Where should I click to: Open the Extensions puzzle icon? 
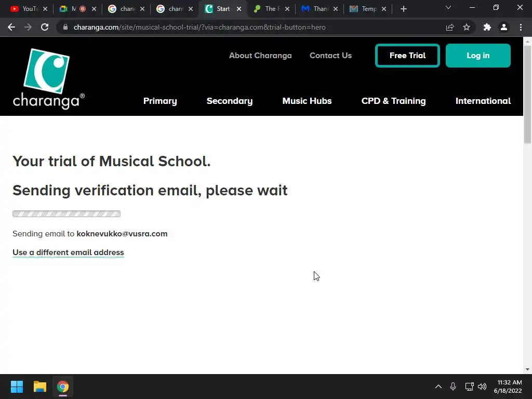(x=487, y=27)
